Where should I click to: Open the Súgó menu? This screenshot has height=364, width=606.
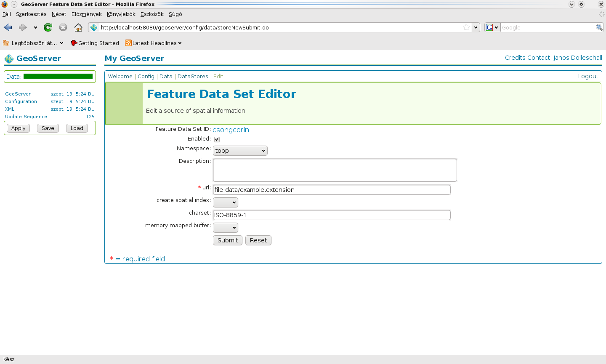(175, 14)
